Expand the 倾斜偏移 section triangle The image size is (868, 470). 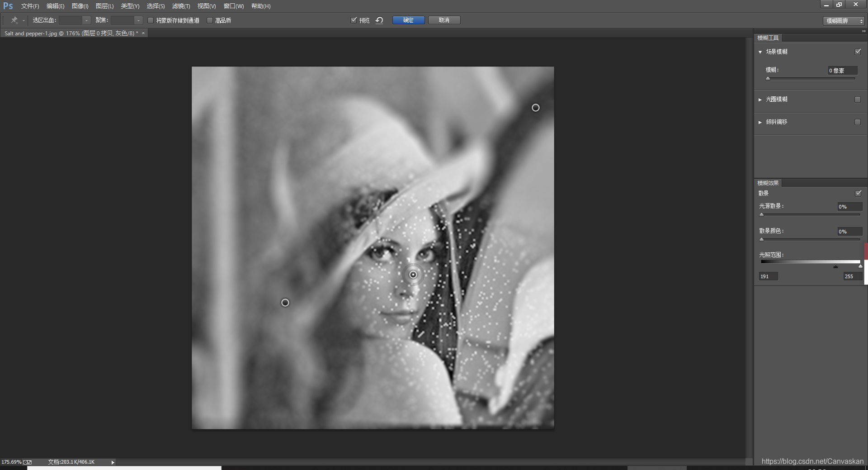click(760, 122)
